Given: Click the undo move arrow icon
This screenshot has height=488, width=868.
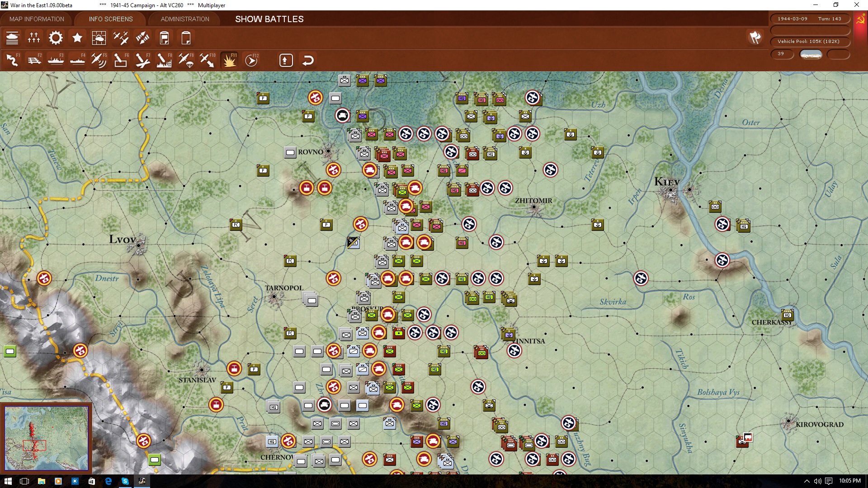Looking at the screenshot, I should pos(308,60).
